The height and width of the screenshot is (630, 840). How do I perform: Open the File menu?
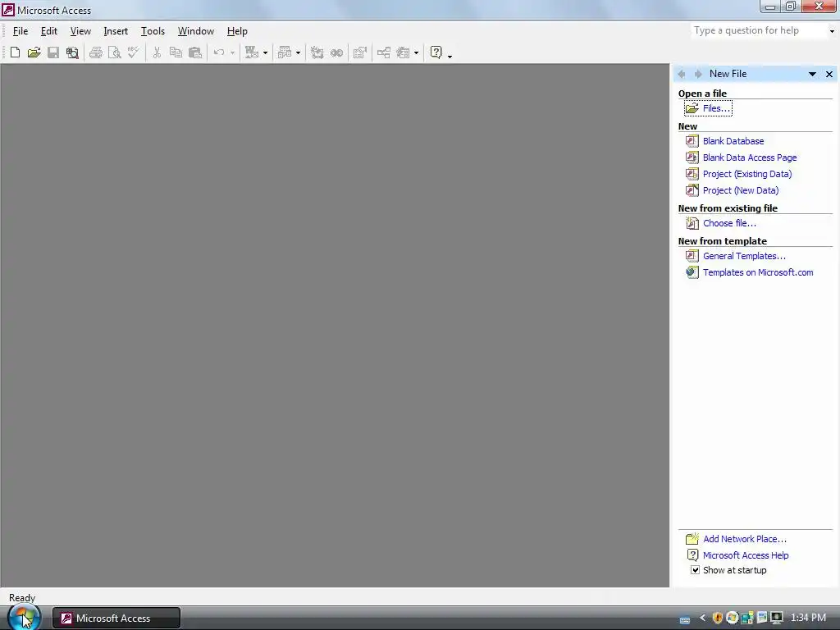point(21,31)
